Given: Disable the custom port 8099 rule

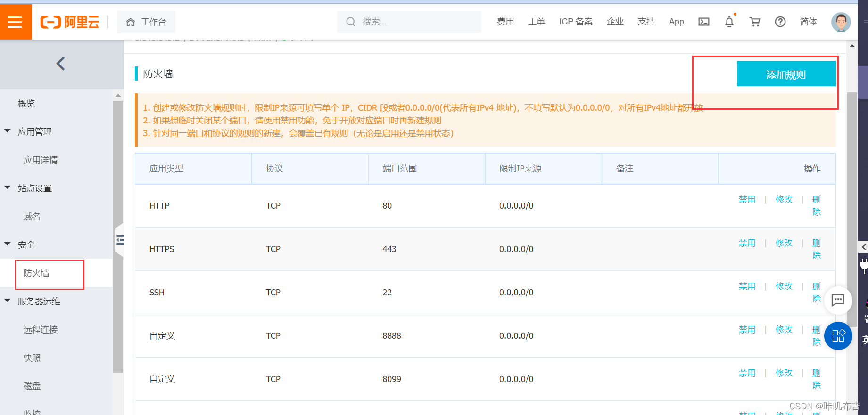Looking at the screenshot, I should 747,373.
